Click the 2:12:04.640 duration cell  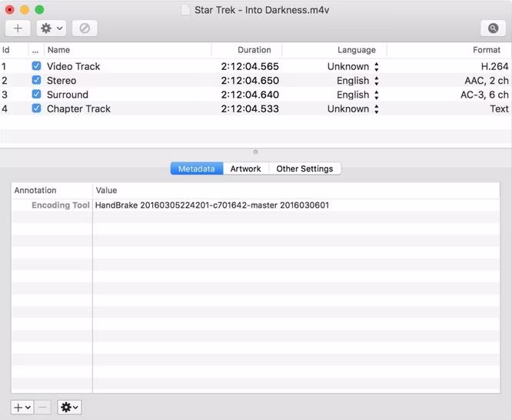click(250, 95)
